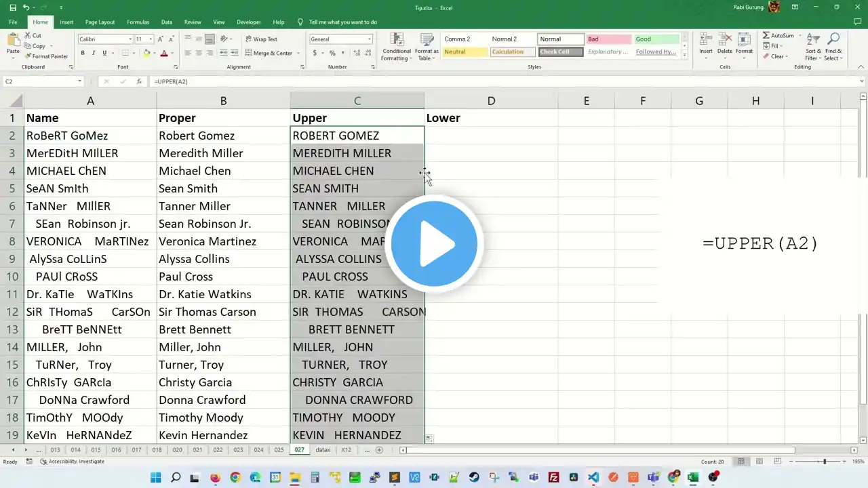This screenshot has height=488, width=868.
Task: Toggle Bold formatting
Action: click(x=83, y=53)
